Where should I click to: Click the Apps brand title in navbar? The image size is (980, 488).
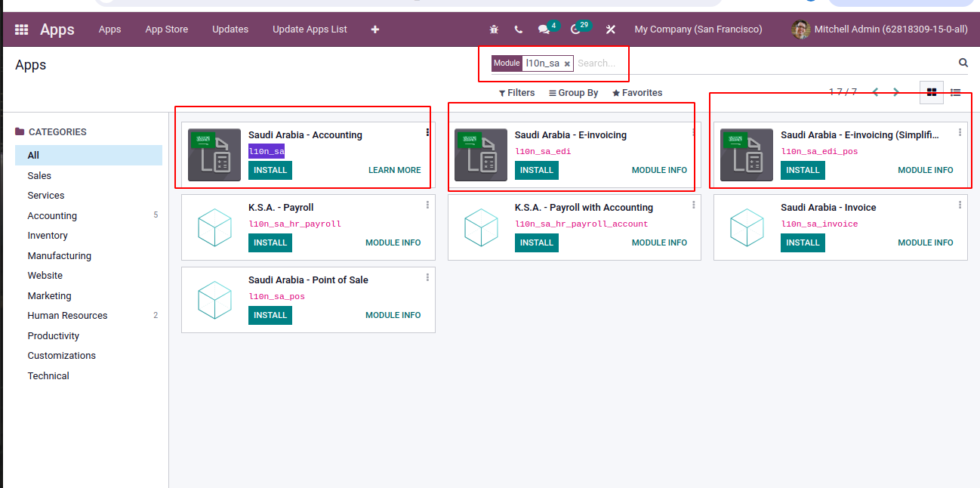pyautogui.click(x=57, y=29)
